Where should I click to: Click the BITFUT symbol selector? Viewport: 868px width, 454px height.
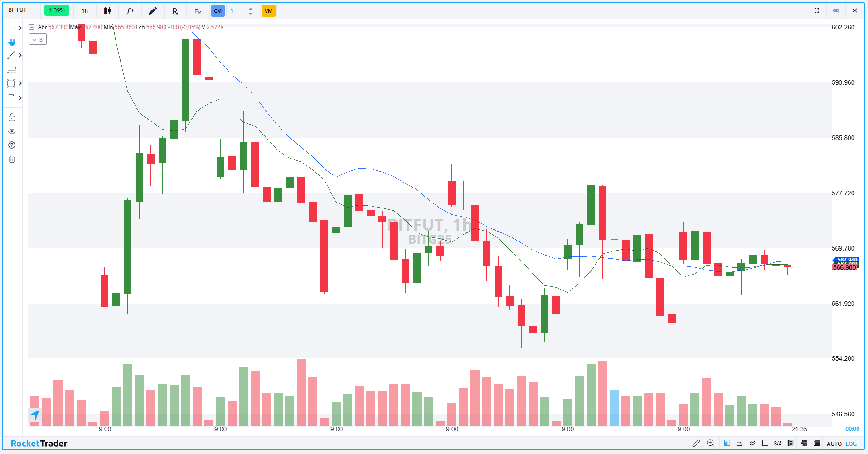click(x=18, y=10)
